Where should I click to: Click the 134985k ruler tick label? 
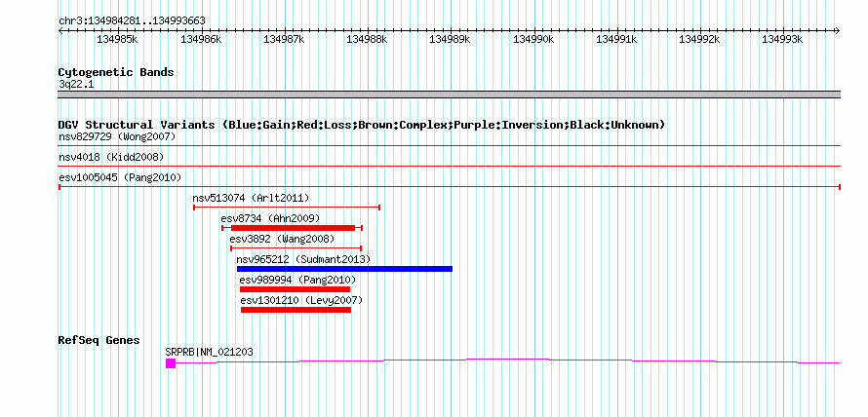(117, 40)
